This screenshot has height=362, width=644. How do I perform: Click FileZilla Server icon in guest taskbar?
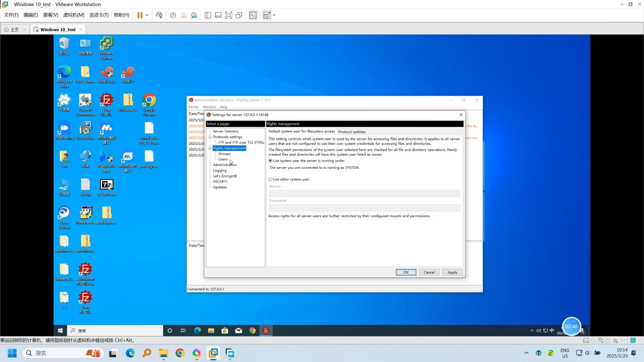[266, 331]
